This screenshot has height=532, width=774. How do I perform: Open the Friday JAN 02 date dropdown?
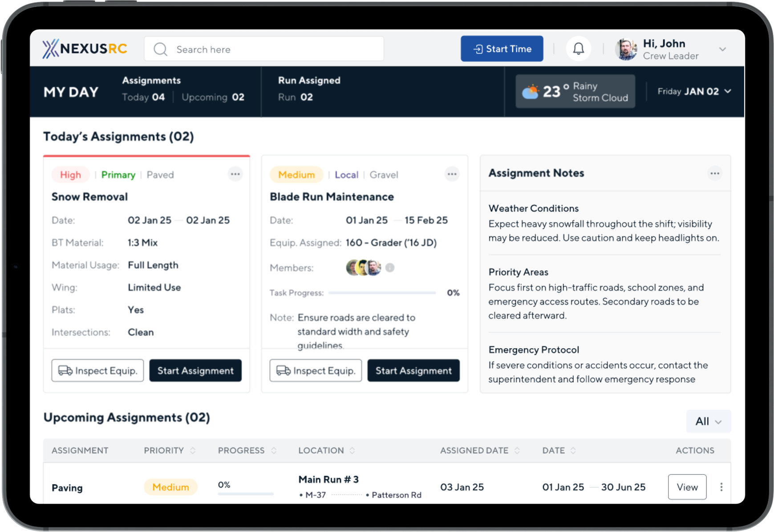coord(694,91)
